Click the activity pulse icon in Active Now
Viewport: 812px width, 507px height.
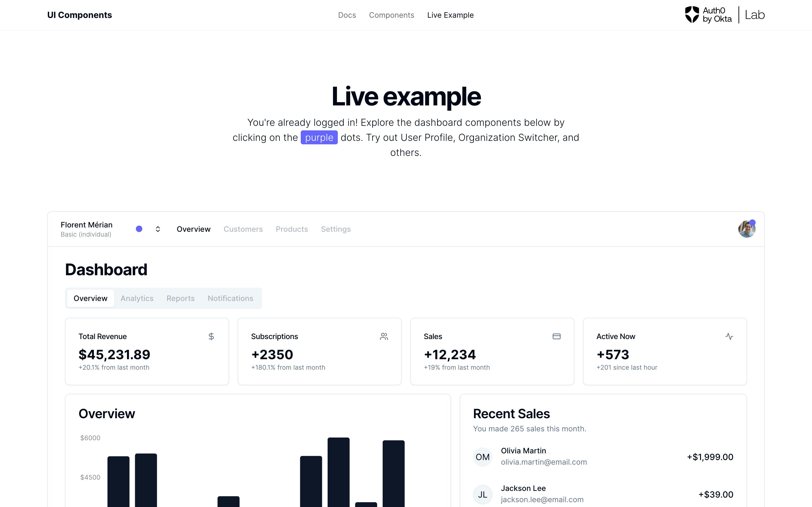pyautogui.click(x=729, y=336)
